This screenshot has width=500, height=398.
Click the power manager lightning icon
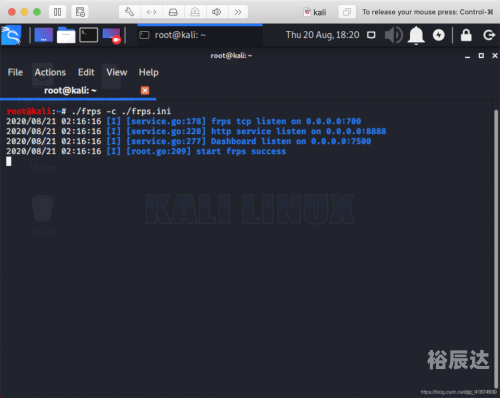coord(439,35)
